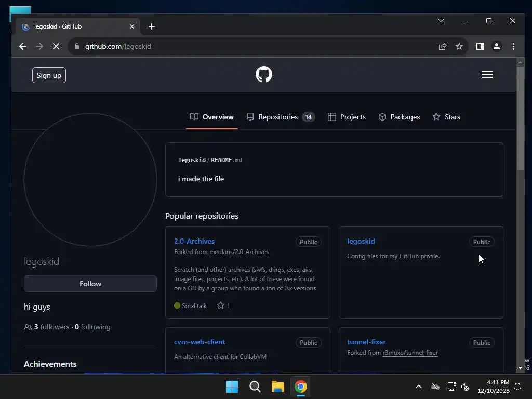
Task: Open the Windows Start menu
Action: point(232,387)
